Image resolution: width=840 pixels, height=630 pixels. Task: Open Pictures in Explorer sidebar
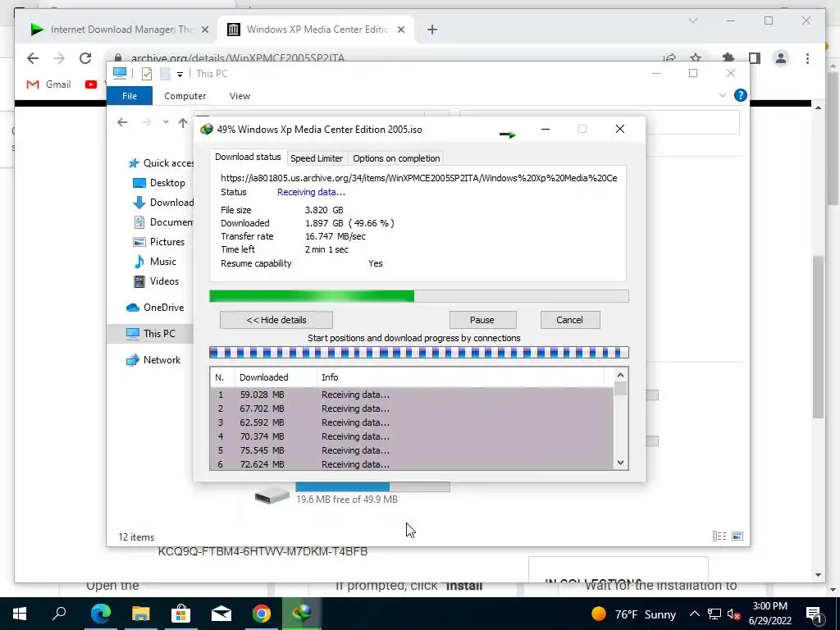[x=158, y=242]
